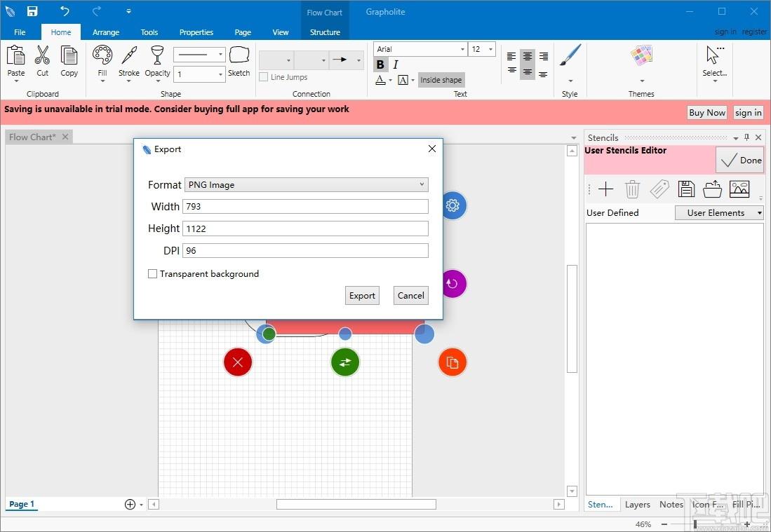Align text center horizontally
The width and height of the screenshot is (771, 532).
(x=528, y=57)
